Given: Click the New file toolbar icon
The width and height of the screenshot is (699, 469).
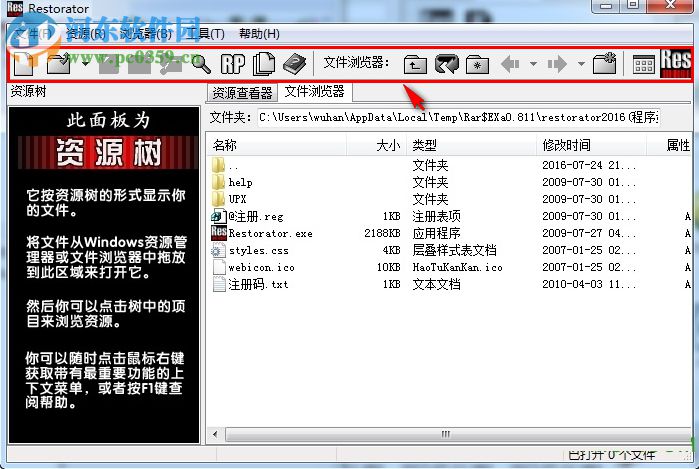Looking at the screenshot, I should tap(24, 64).
